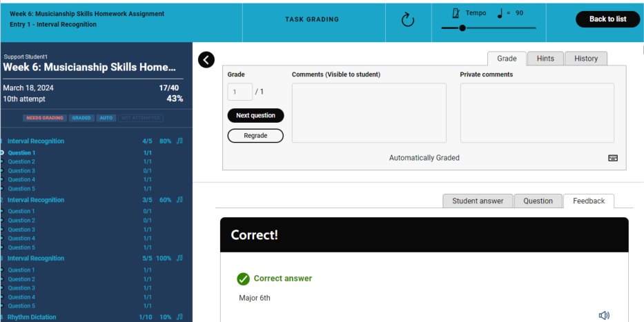The image size is (644, 322).
Task: Collapse the second Interval Recognition section
Action: click(x=36, y=200)
